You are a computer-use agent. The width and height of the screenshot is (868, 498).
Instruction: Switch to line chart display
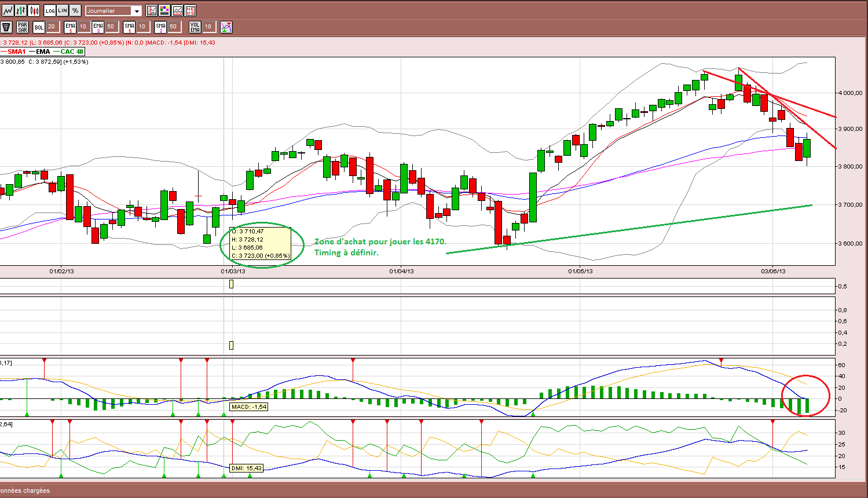coord(8,10)
